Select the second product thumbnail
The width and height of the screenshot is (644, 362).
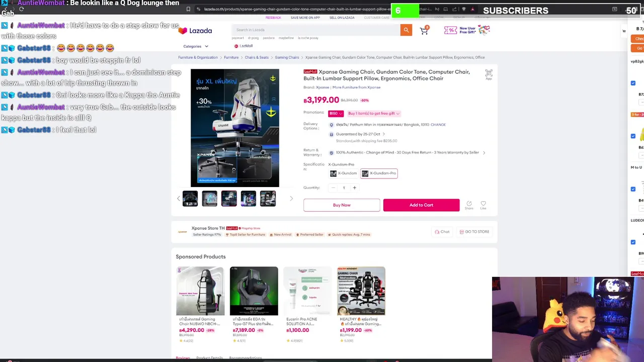pos(209,199)
